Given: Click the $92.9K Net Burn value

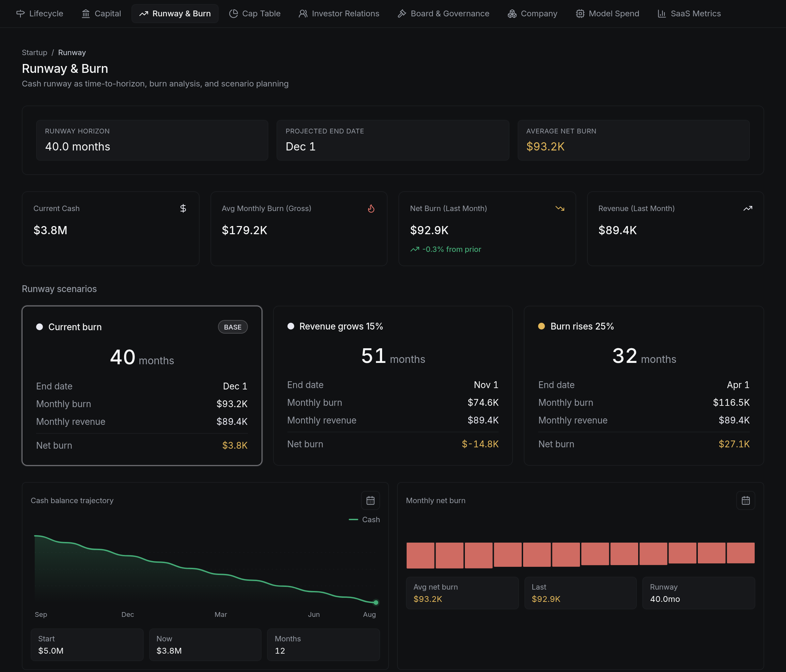Looking at the screenshot, I should click(x=429, y=230).
